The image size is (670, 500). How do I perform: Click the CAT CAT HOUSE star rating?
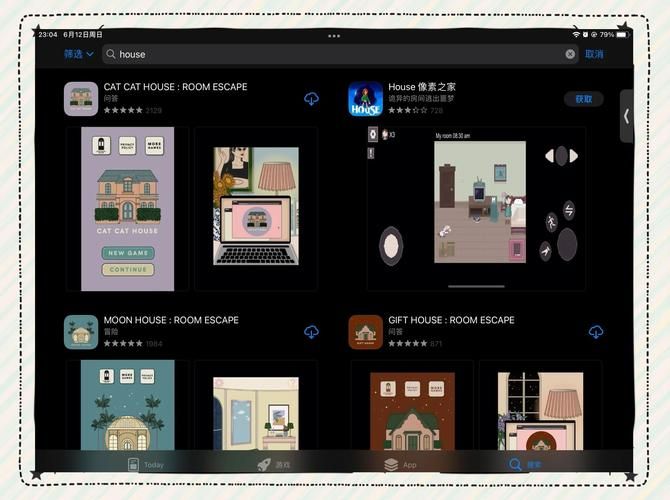[x=123, y=110]
